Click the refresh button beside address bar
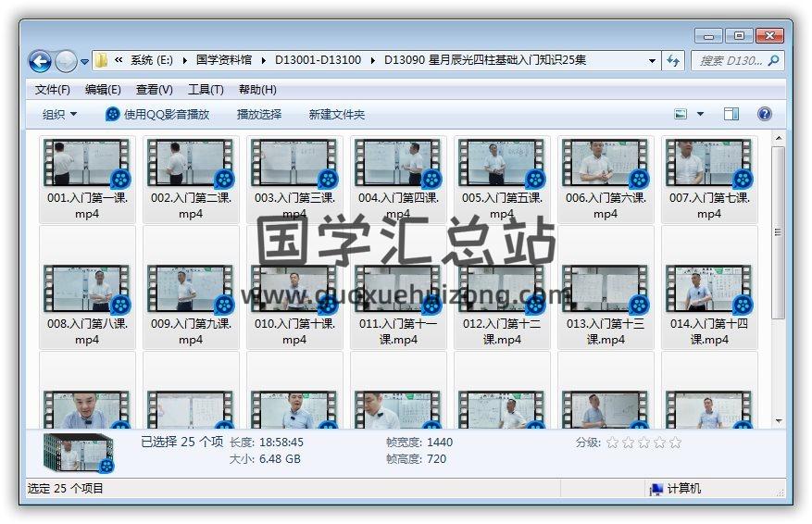 pyautogui.click(x=673, y=60)
